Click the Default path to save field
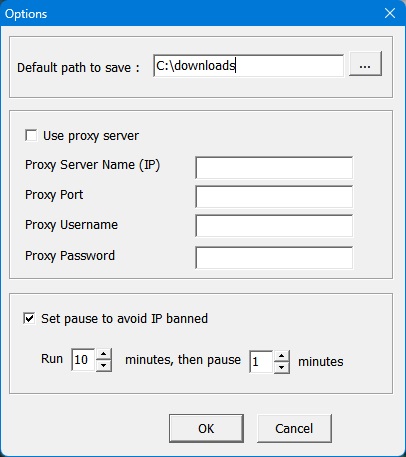Viewport: 406px width, 457px height. pos(249,66)
